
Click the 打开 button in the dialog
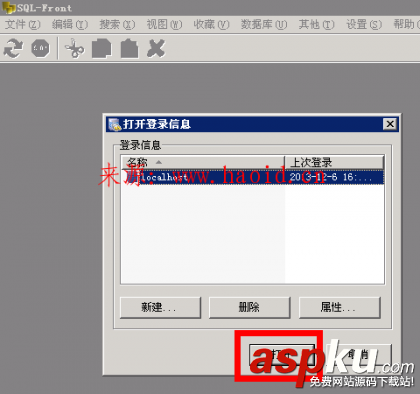click(282, 355)
